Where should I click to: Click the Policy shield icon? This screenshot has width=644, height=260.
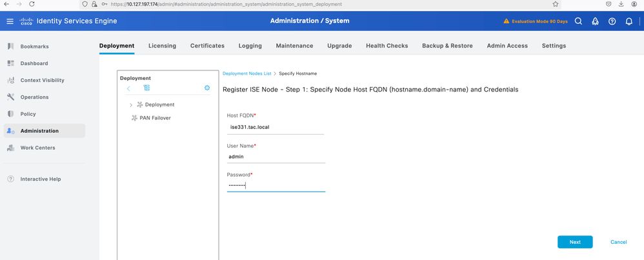(11, 114)
